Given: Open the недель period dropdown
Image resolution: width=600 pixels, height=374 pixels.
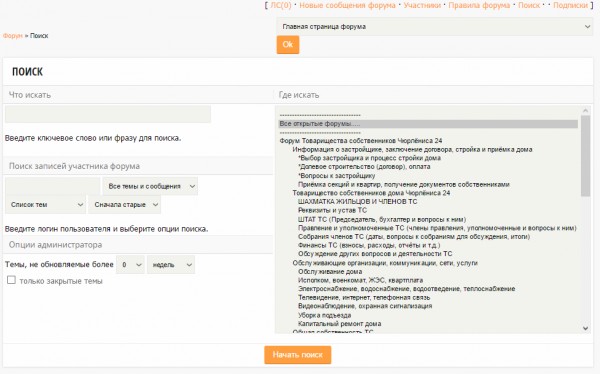Looking at the screenshot, I should click(x=171, y=265).
